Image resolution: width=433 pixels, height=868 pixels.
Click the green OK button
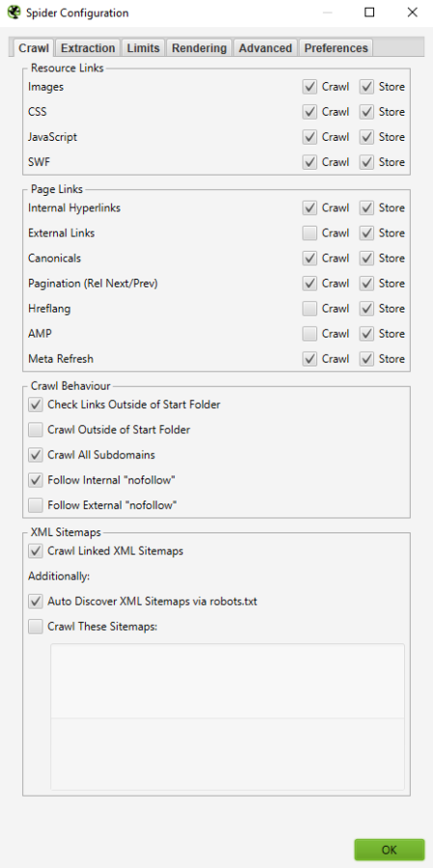390,850
